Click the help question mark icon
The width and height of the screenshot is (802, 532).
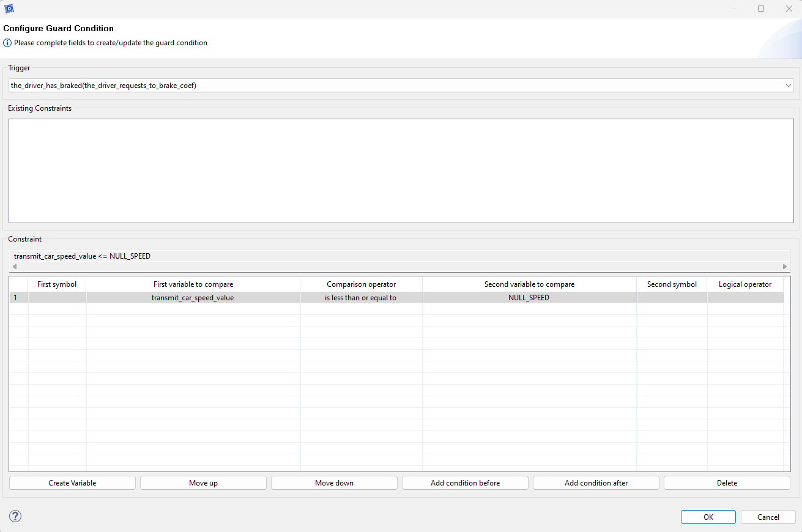point(15,516)
